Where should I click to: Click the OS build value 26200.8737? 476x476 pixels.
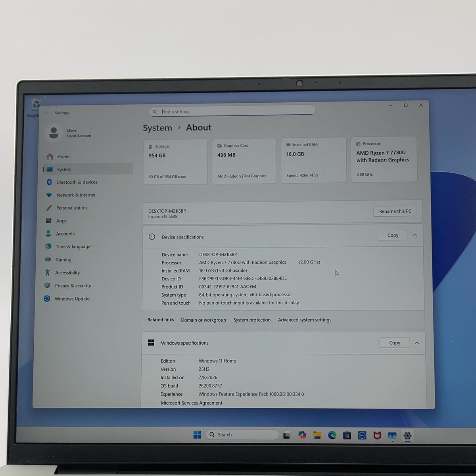(210, 386)
